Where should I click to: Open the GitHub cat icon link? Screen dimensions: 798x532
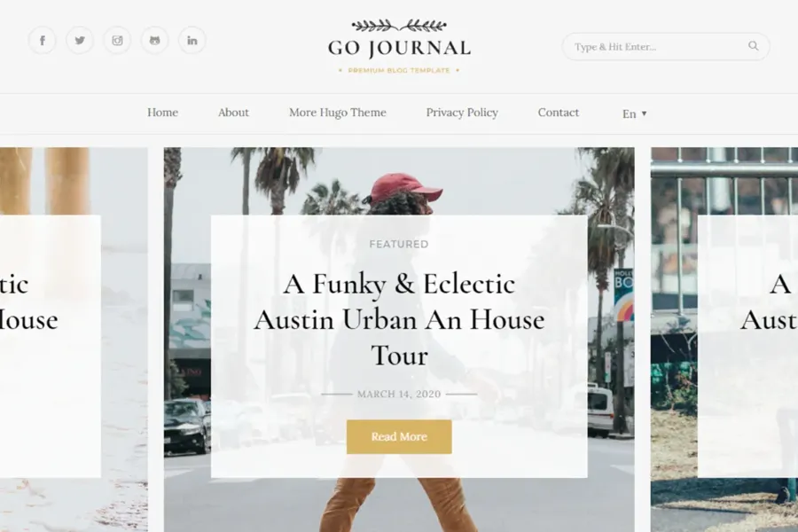pos(154,40)
